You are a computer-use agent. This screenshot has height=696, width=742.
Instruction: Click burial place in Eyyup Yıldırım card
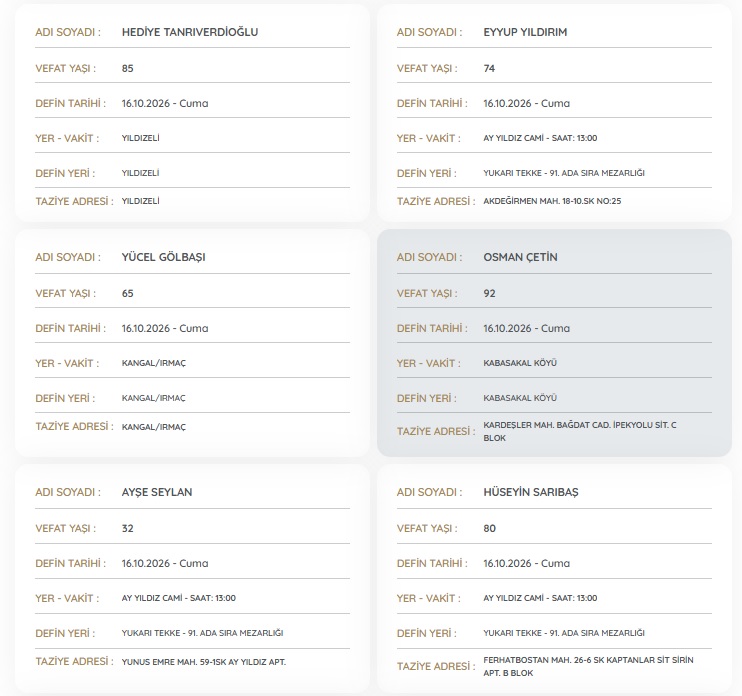tap(564, 173)
